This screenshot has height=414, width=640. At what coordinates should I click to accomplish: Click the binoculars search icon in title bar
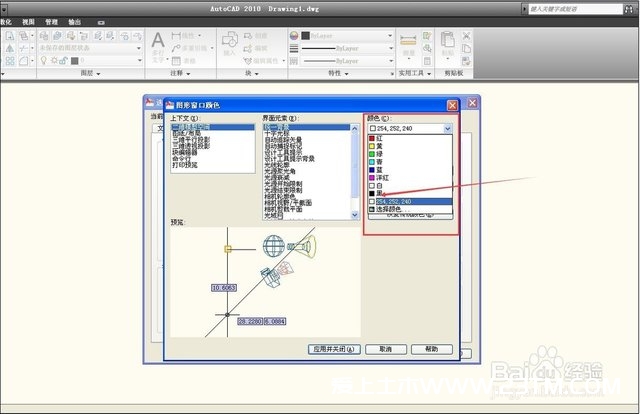tap(629, 9)
